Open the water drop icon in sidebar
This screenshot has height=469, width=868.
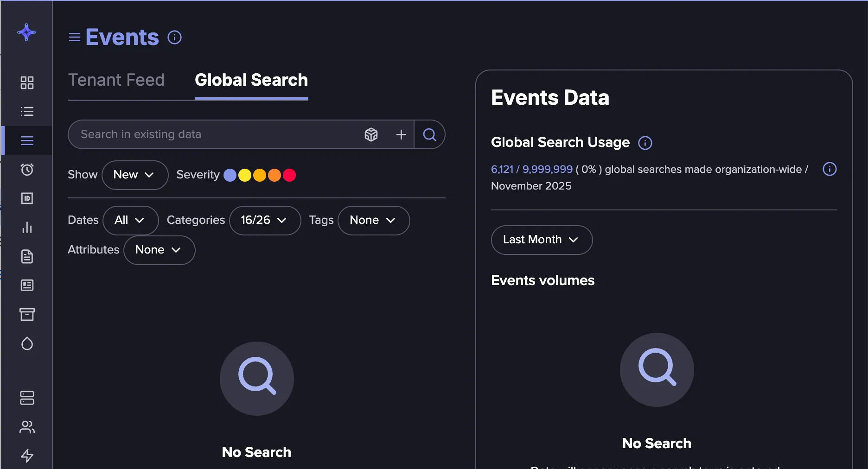tap(27, 343)
